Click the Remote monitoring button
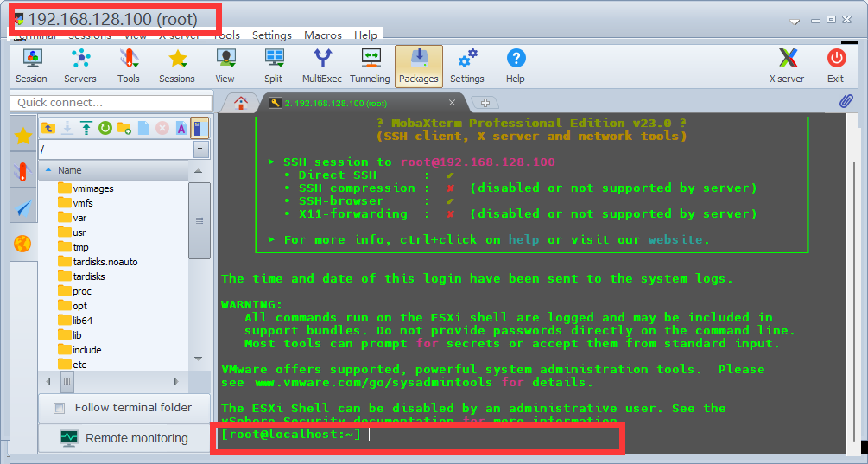This screenshot has height=464, width=868. point(125,438)
